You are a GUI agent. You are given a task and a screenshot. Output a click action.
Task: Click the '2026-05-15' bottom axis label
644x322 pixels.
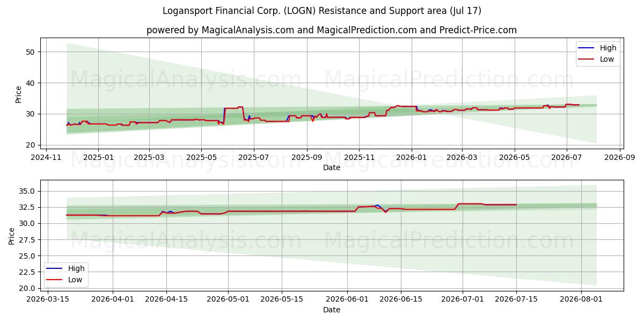click(x=282, y=301)
